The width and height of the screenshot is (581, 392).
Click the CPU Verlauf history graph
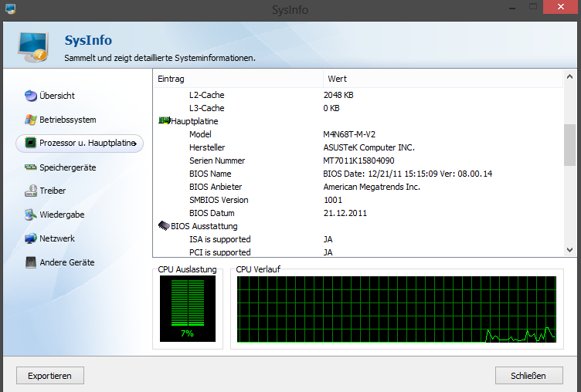pyautogui.click(x=396, y=309)
